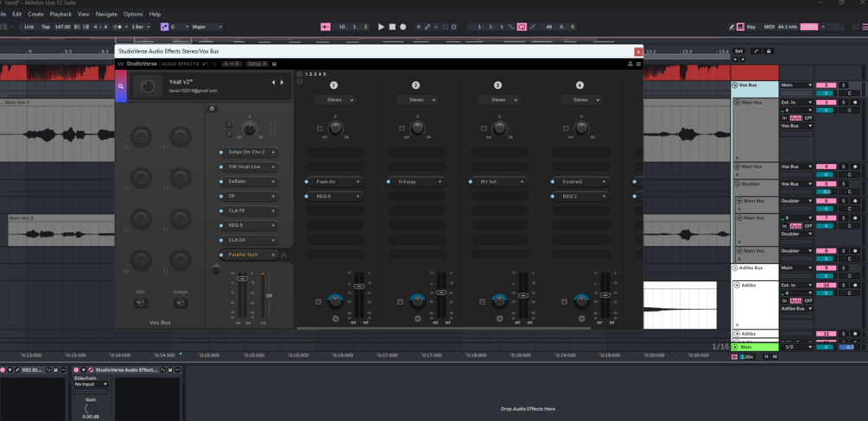
Task: Open the Main track 1/2 output dropdown
Action: (x=796, y=347)
